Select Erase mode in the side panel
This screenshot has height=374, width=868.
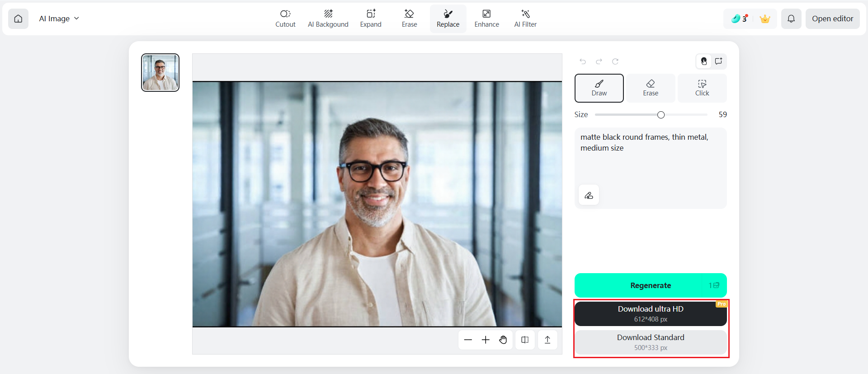click(651, 88)
